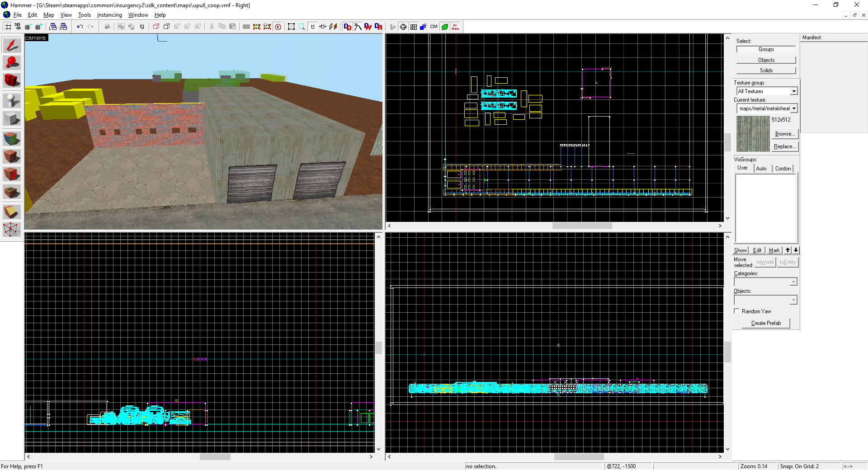Click the VisGroups Mark button
Image resolution: width=868 pixels, height=470 pixels.
click(x=774, y=250)
